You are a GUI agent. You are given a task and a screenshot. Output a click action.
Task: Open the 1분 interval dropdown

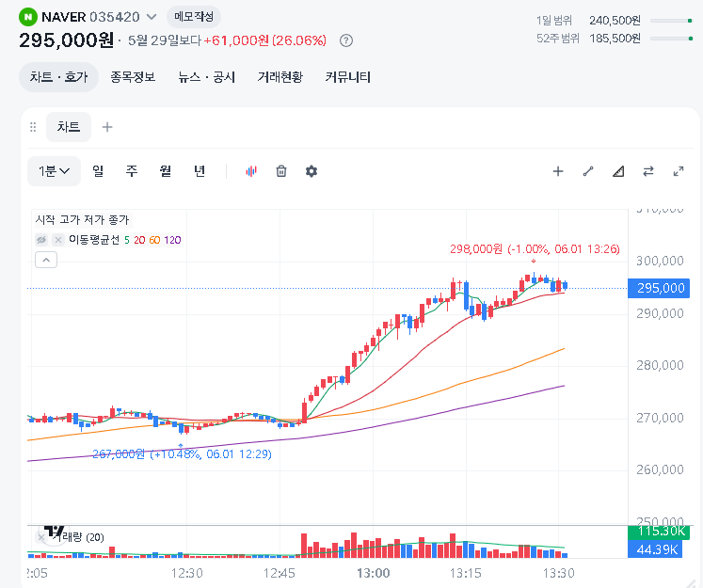54,171
